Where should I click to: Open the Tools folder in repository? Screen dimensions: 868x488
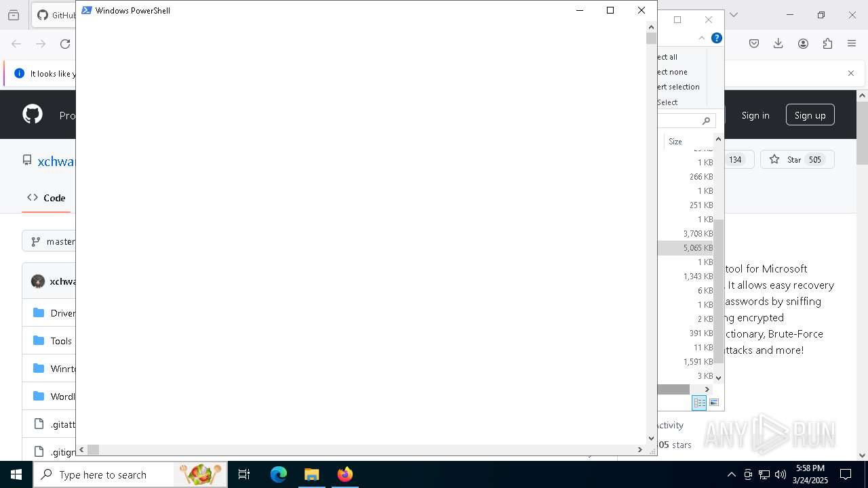(61, 341)
